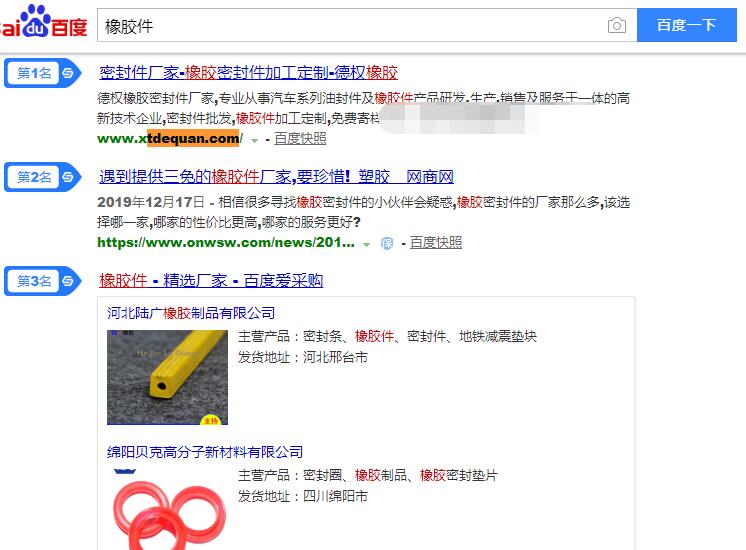Open the 橡胶件 - 精选厂家 - 百度爱采购 link

pos(211,280)
